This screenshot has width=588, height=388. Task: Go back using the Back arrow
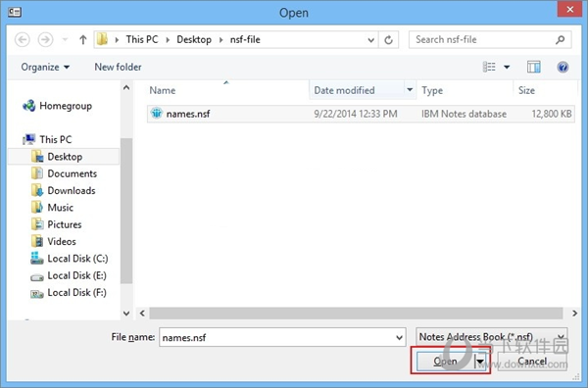23,40
